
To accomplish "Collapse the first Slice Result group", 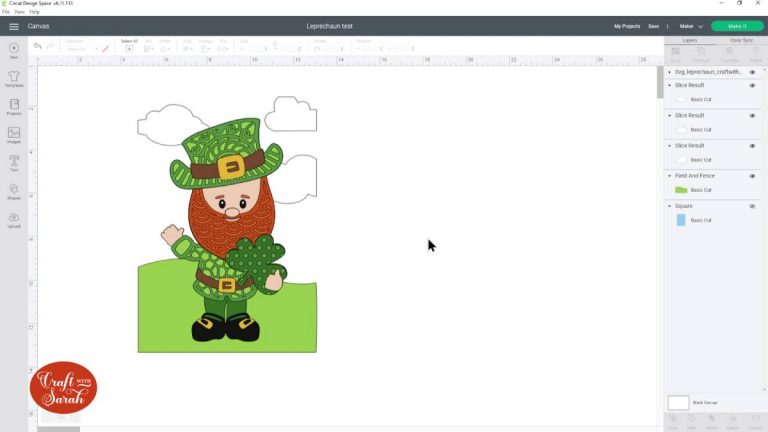I will click(670, 85).
